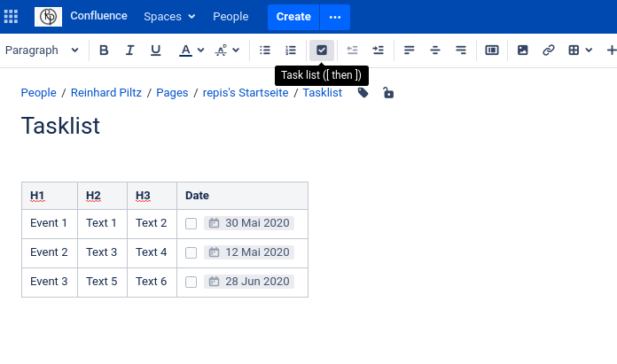Toggle the Task list button
Image resolution: width=617 pixels, height=364 pixels.
pyautogui.click(x=322, y=50)
